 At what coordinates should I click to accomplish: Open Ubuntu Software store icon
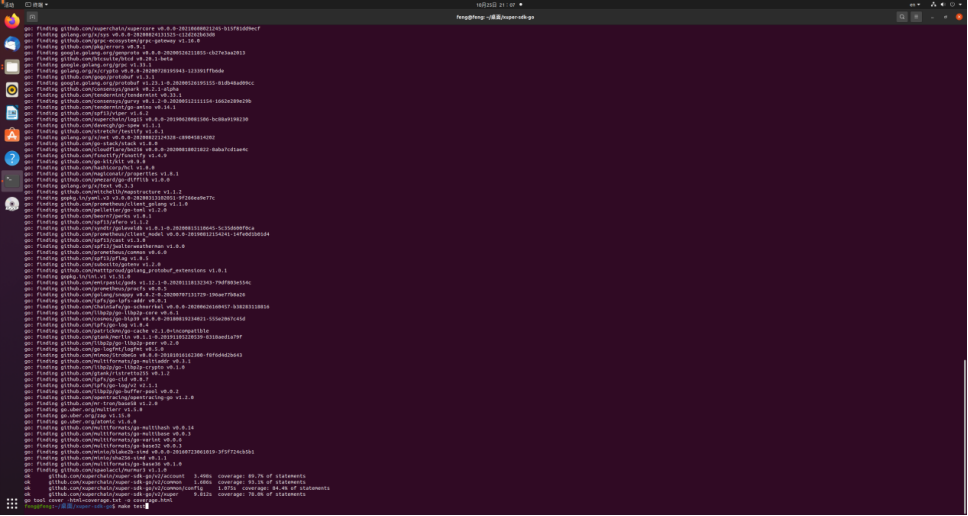click(x=11, y=135)
